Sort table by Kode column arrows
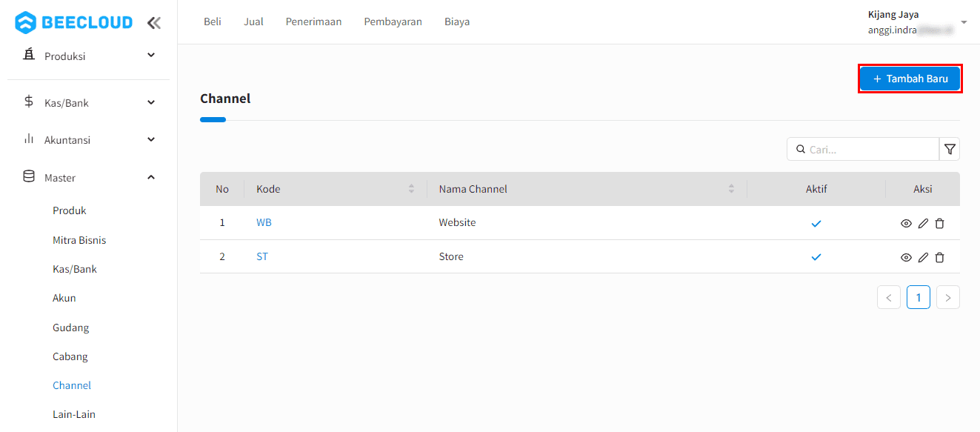This screenshot has height=432, width=980. pyautogui.click(x=412, y=190)
